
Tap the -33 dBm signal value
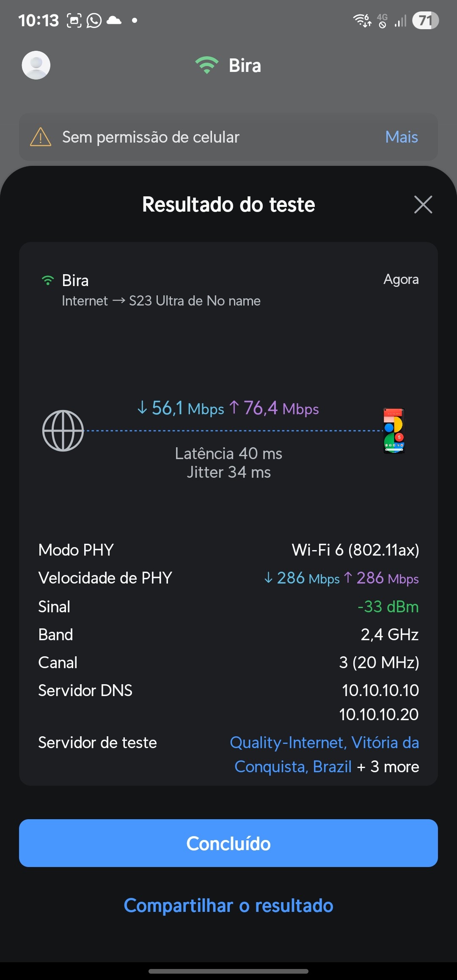click(x=388, y=607)
